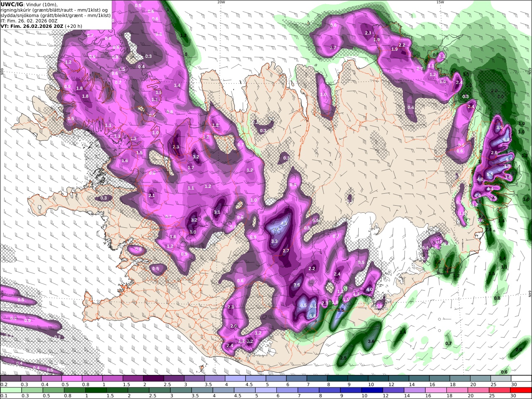
Task: Pick the white upper swatch at 30
Action: [521, 379]
